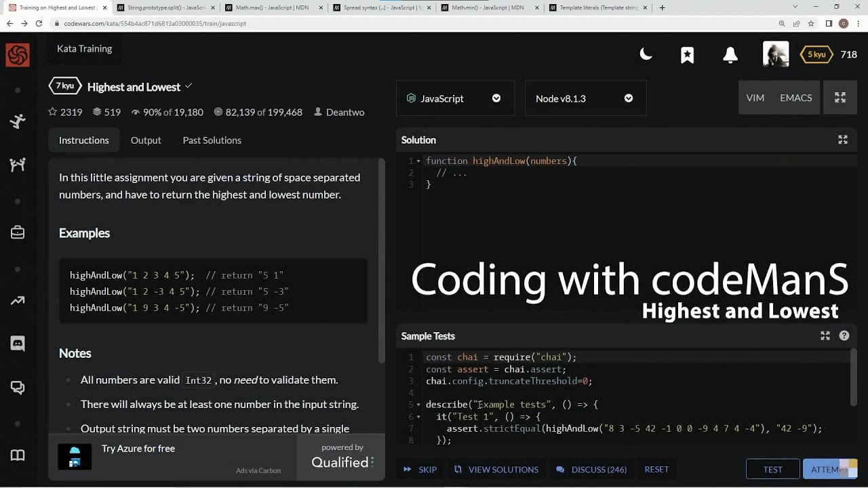Expand the Sample Tests panel

825,335
